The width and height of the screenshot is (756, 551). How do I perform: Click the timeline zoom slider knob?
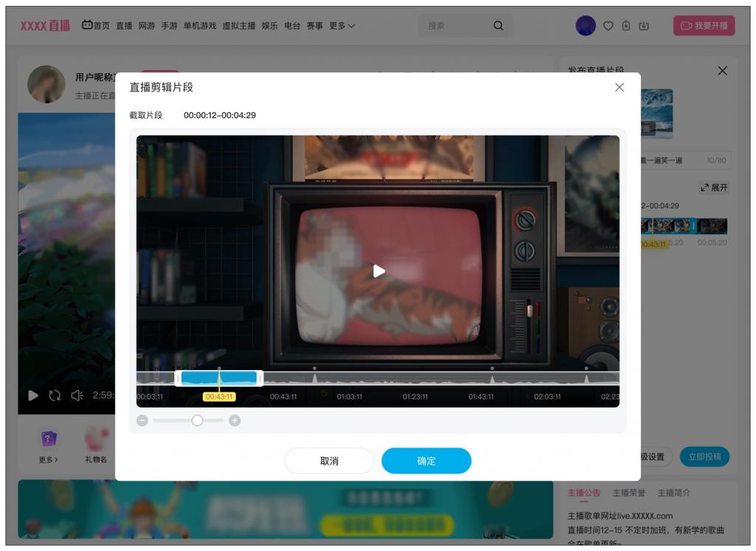[x=197, y=420]
